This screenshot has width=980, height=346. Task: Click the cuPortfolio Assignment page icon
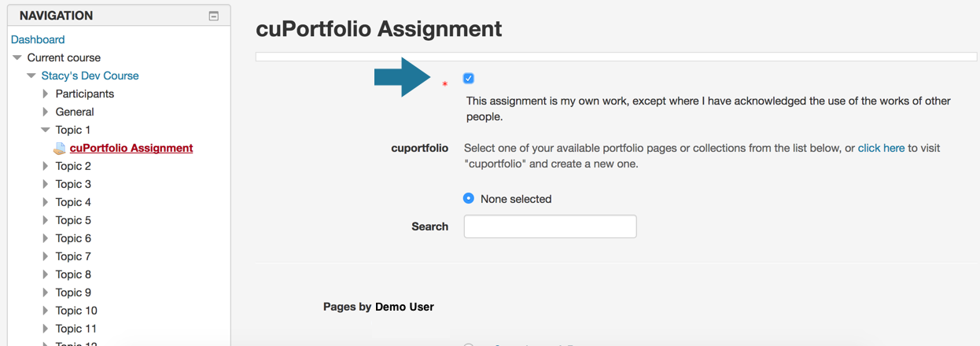(60, 149)
